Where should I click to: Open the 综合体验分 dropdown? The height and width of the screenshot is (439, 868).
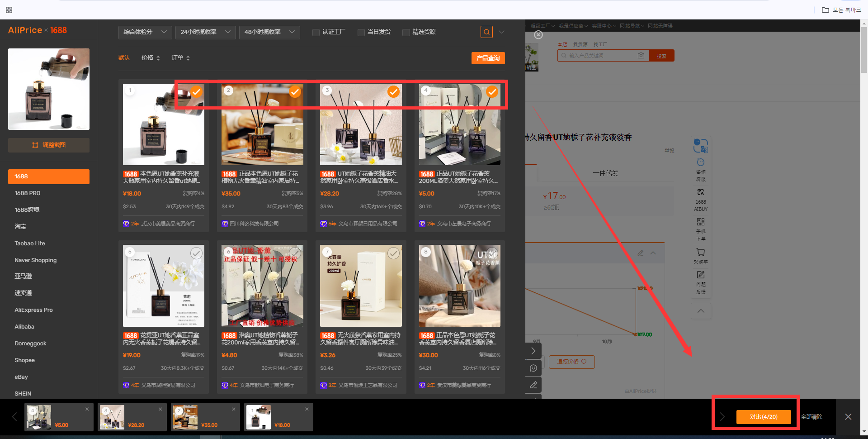[145, 32]
